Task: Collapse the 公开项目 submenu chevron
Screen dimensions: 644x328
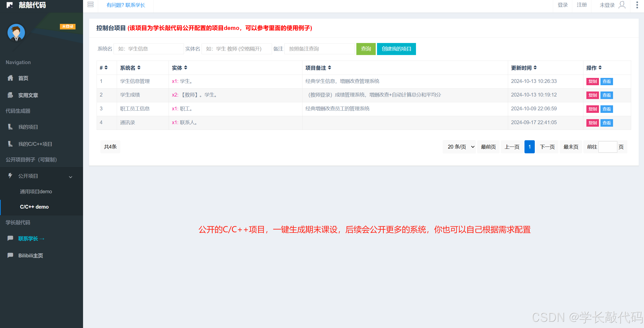Action: (x=71, y=177)
